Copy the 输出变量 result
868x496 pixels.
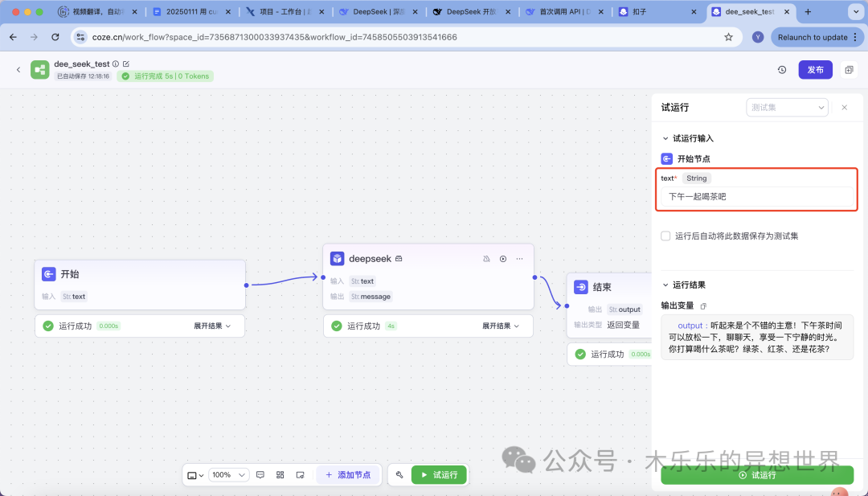703,306
